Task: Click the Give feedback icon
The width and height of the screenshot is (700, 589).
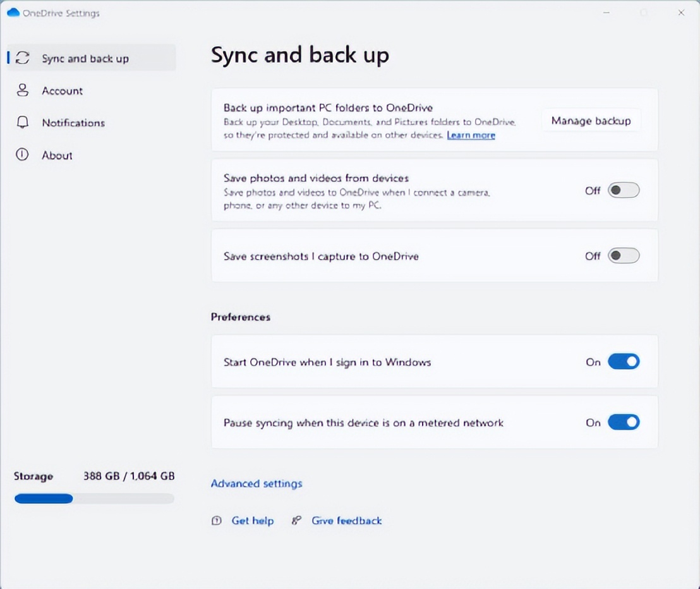Action: coord(296,520)
